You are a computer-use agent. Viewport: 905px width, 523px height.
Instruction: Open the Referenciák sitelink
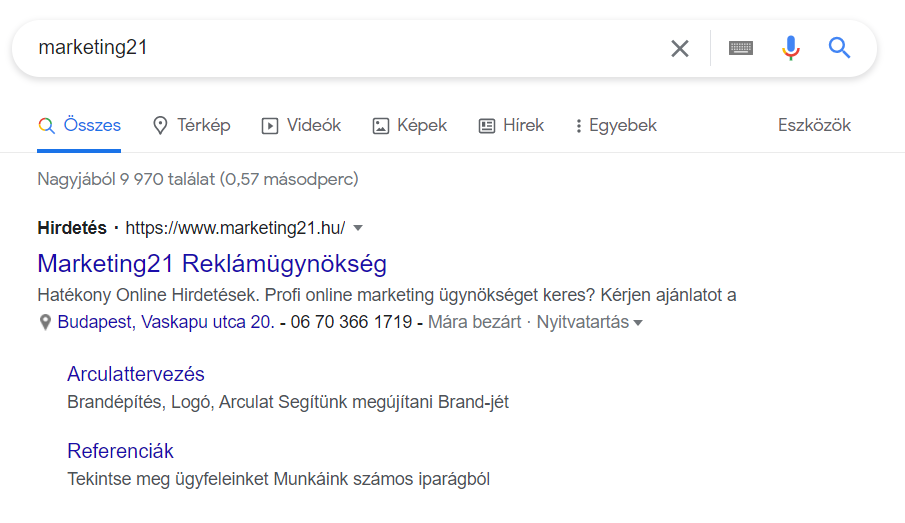(x=120, y=451)
